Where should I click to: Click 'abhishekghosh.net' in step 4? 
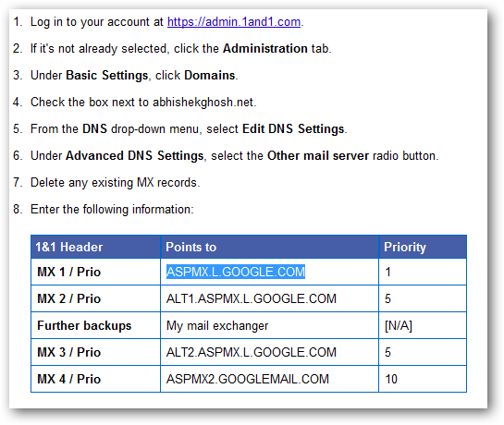coord(203,102)
